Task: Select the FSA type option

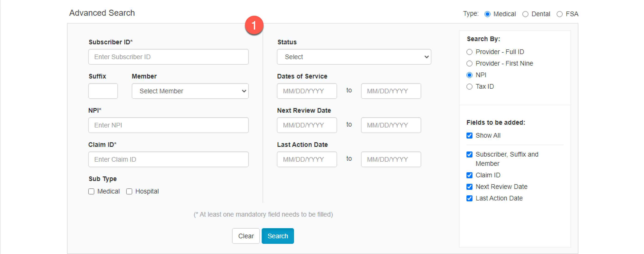Action: 559,14
